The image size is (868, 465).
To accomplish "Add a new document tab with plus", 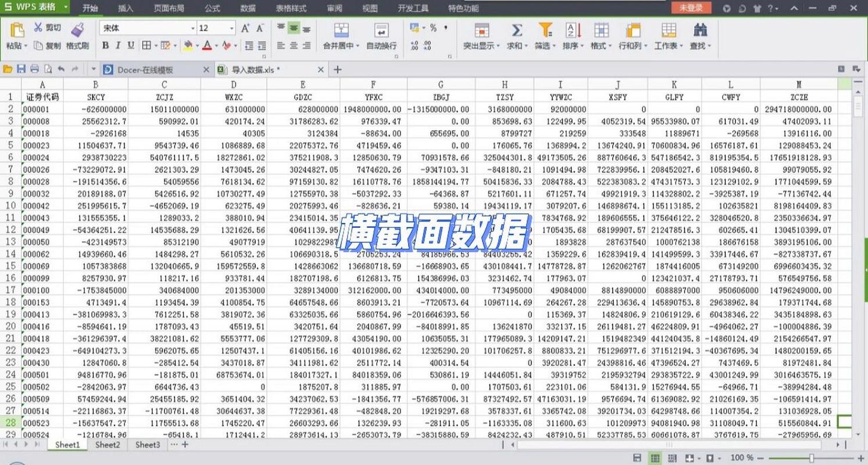I will click(x=337, y=69).
